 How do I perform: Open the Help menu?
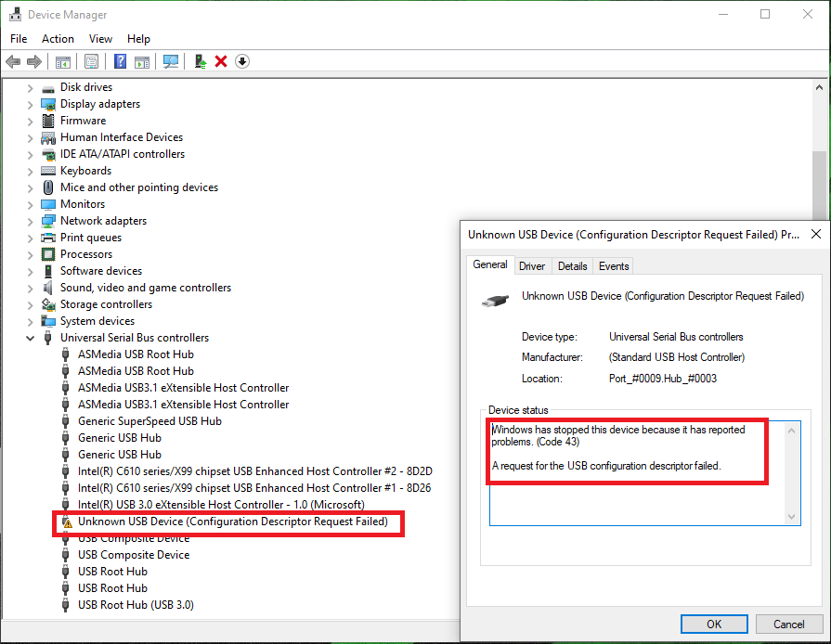(x=138, y=39)
